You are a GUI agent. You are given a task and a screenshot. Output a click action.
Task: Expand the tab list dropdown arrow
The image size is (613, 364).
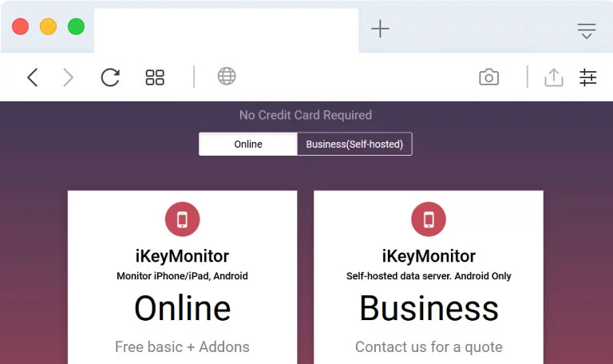pos(587,31)
